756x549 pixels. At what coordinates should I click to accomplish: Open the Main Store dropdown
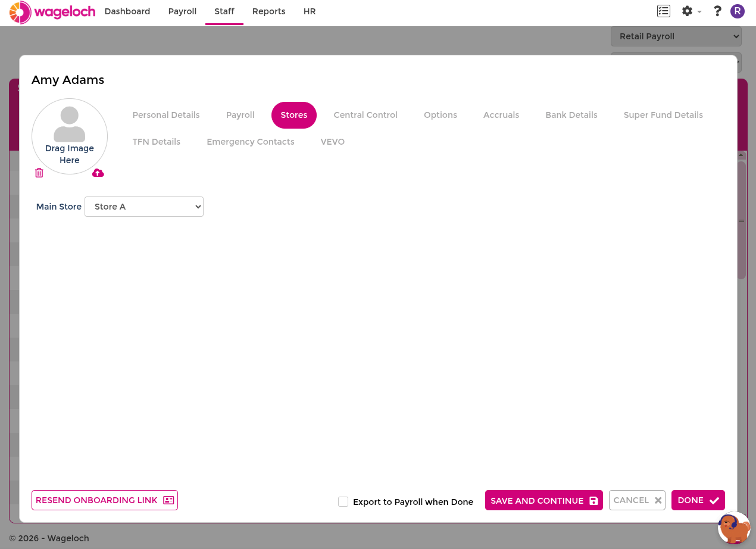tap(144, 207)
